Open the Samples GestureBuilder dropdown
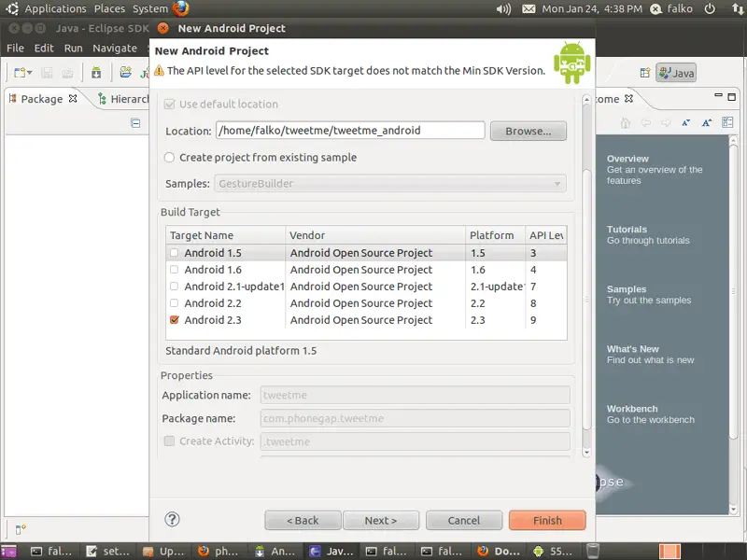The image size is (747, 560). pyautogui.click(x=390, y=184)
